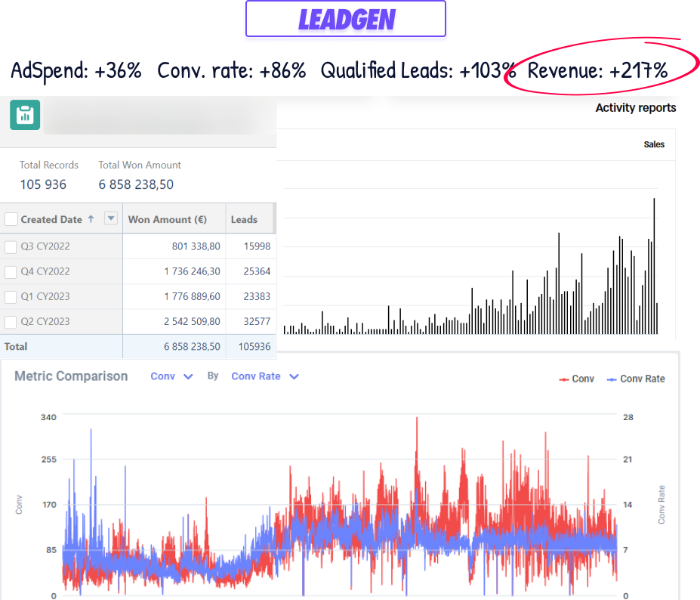This screenshot has height=600, width=700.
Task: Mark the Q2 CY2023 row checkbox
Action: [11, 321]
